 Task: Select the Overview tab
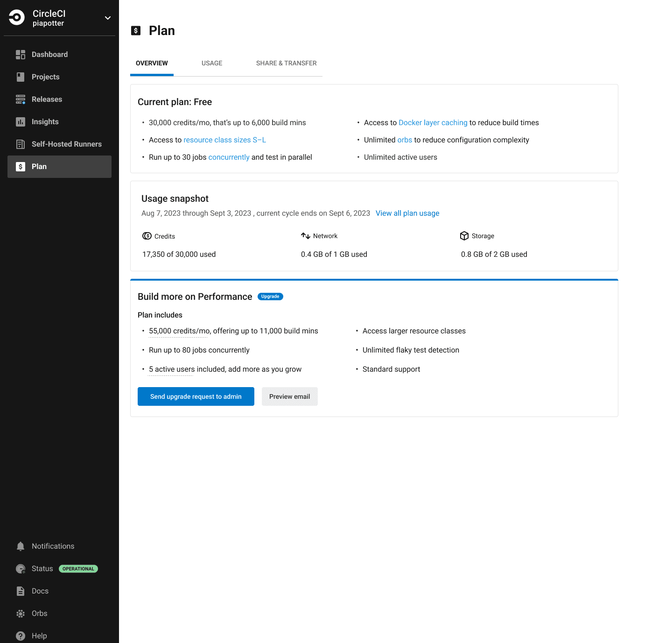coord(152,63)
